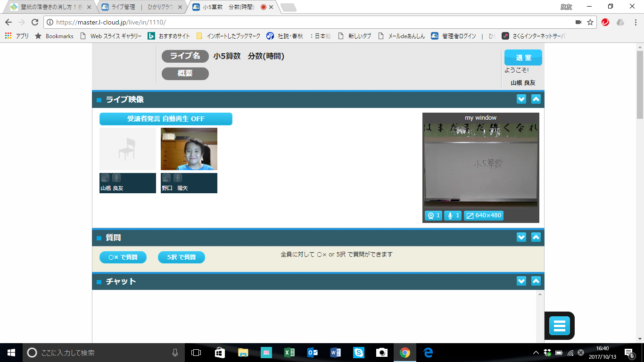Expand the チャット panel with down arrow

521,281
